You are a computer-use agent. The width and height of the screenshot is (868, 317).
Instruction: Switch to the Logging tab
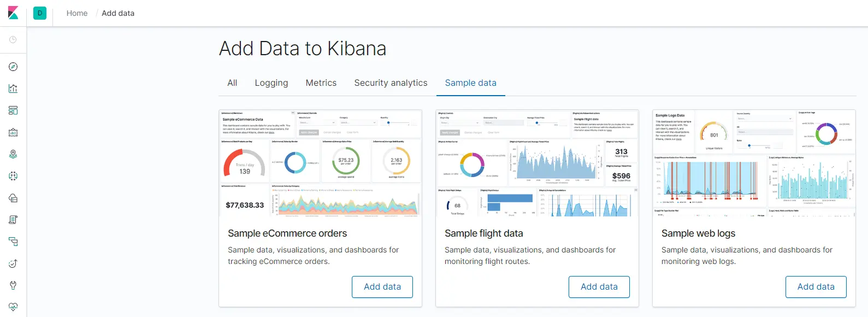[x=271, y=83]
